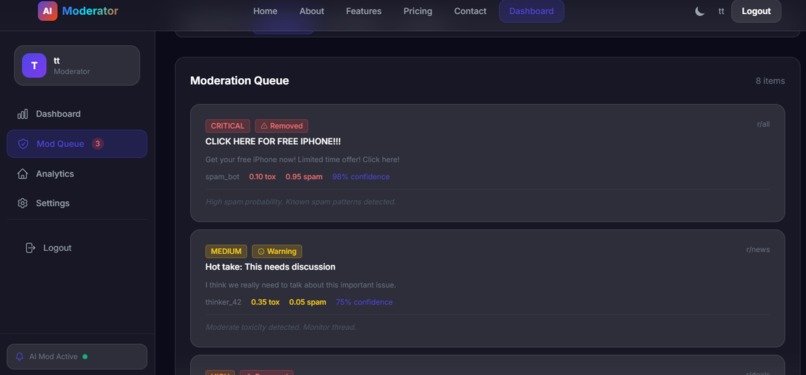Viewport: 806px width, 375px height.
Task: Open Pricing in top navigation
Action: (x=417, y=11)
